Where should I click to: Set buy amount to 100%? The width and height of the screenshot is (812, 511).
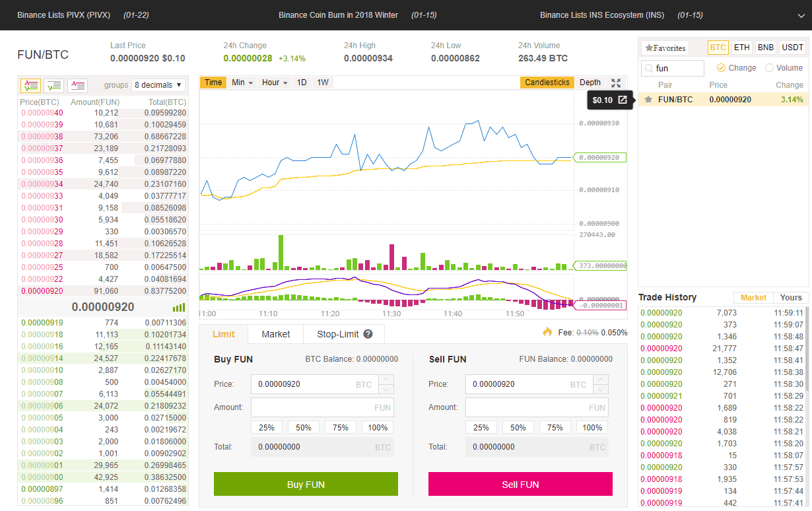[x=378, y=428]
